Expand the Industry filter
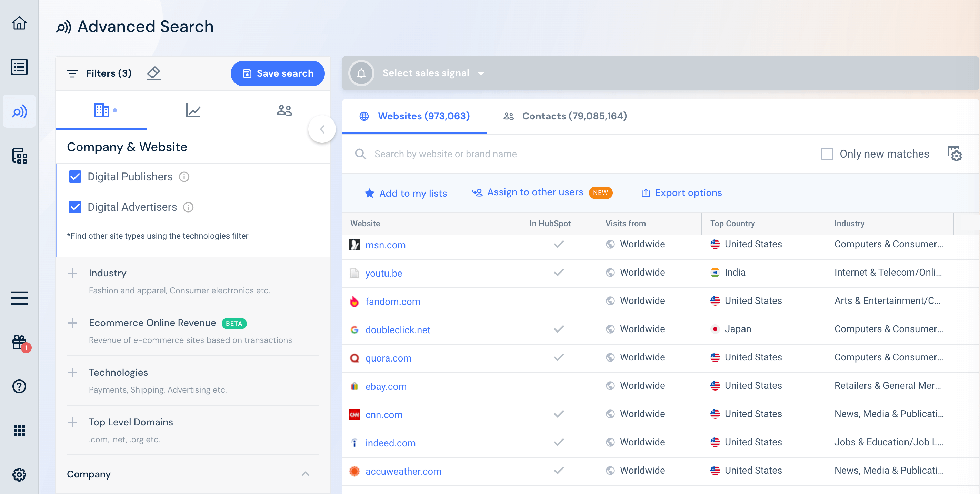This screenshot has height=494, width=980. (72, 273)
